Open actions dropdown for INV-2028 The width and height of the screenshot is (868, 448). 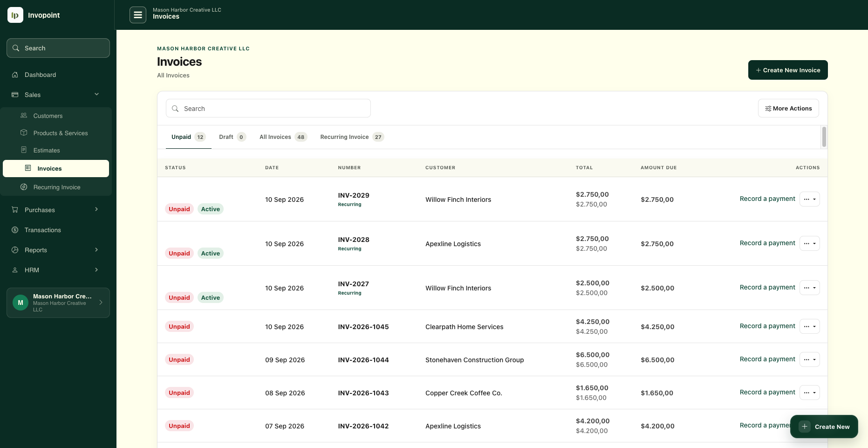[x=810, y=243]
